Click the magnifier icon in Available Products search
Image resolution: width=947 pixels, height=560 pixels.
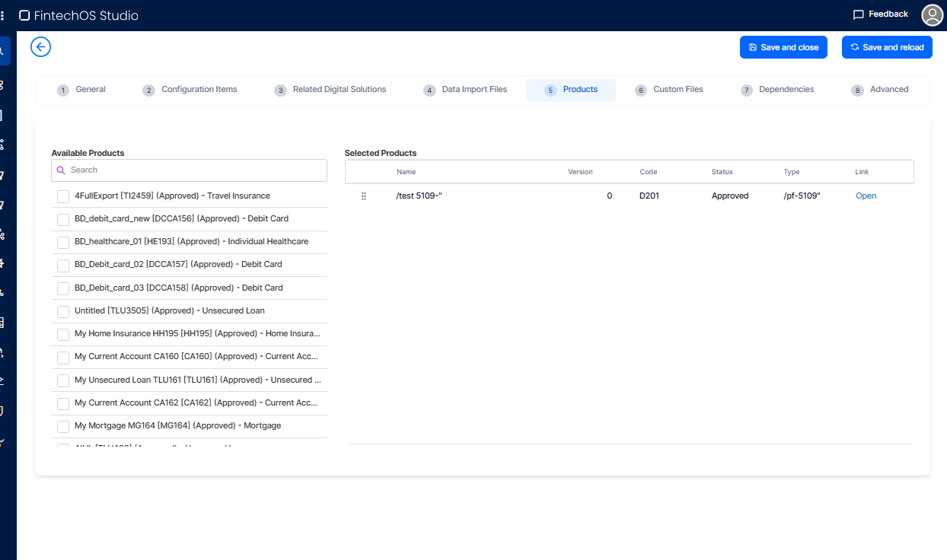62,170
